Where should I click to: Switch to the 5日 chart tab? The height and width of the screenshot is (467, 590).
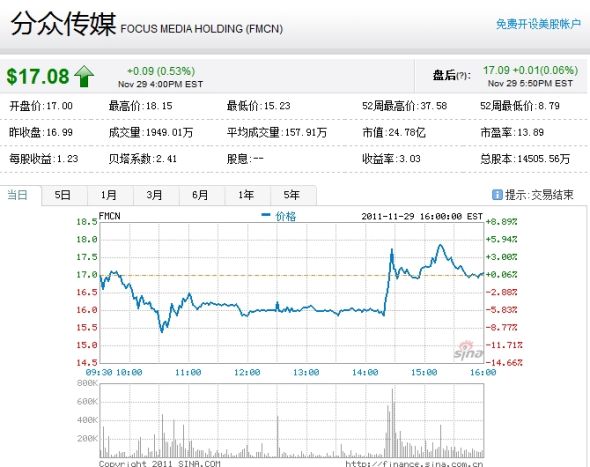62,195
